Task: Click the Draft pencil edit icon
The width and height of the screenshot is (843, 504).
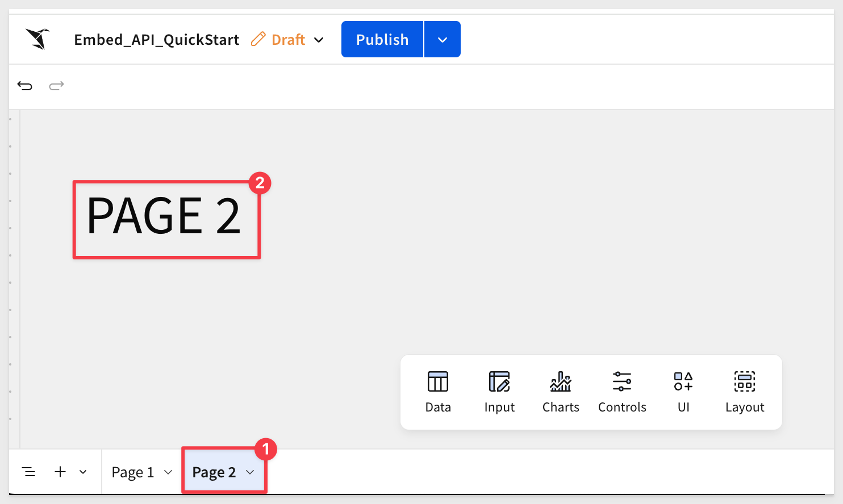Action: pyautogui.click(x=258, y=39)
